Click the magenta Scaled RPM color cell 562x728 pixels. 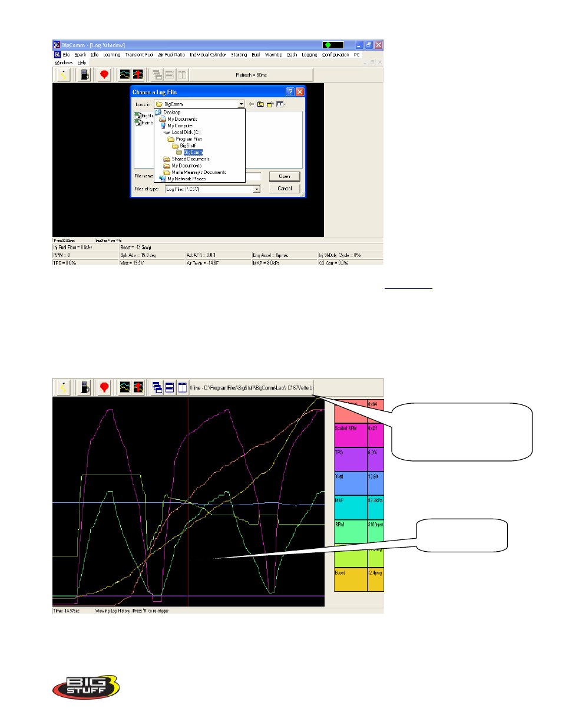tap(351, 435)
